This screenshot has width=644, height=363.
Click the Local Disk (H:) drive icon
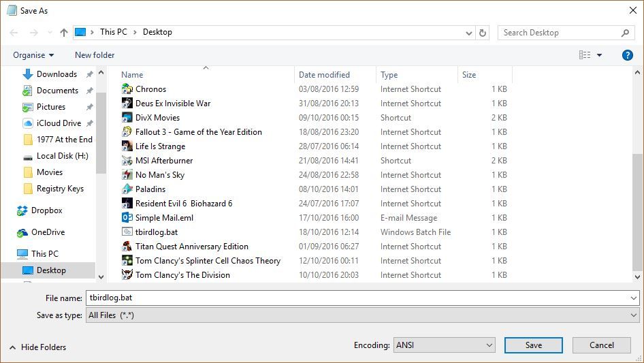click(x=27, y=157)
